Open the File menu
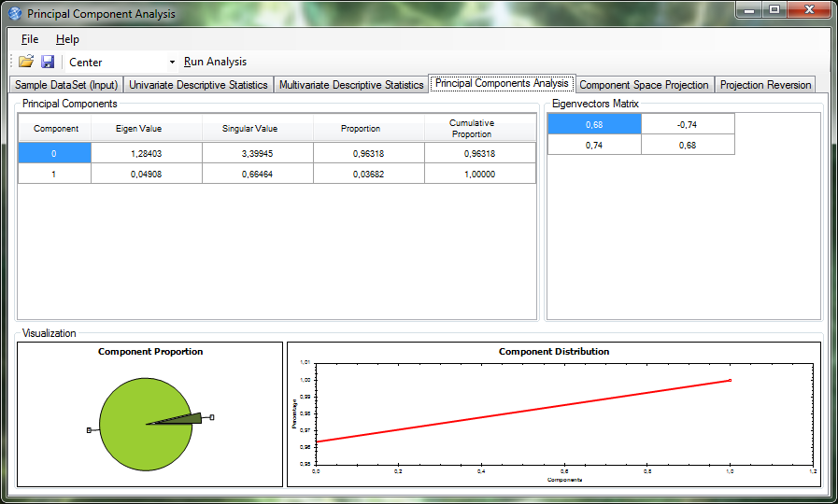The width and height of the screenshot is (838, 504). point(29,39)
